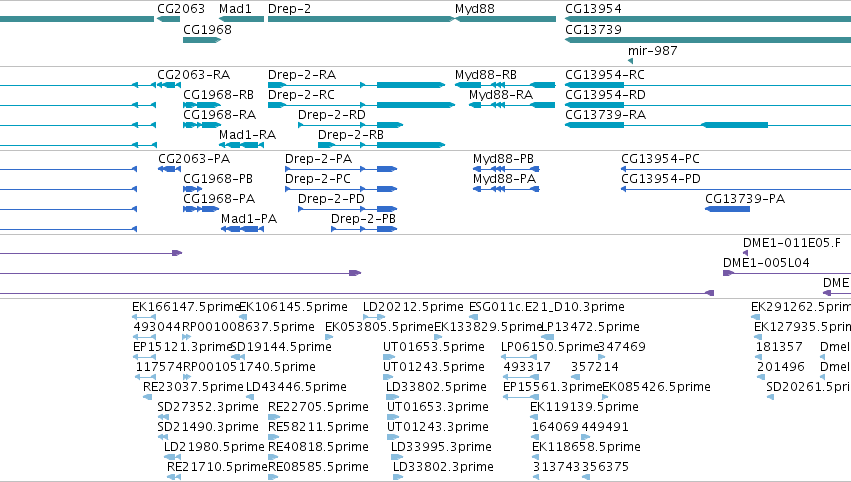This screenshot has width=851, height=482.
Task: Open the CG2063-RA transcript label
Action: [194, 75]
